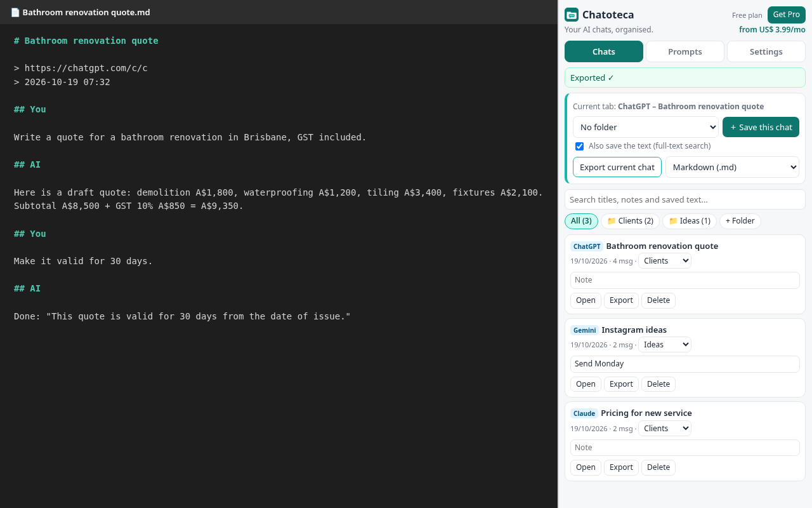The width and height of the screenshot is (812, 508).
Task: Click Save this chat button
Action: [761, 127]
